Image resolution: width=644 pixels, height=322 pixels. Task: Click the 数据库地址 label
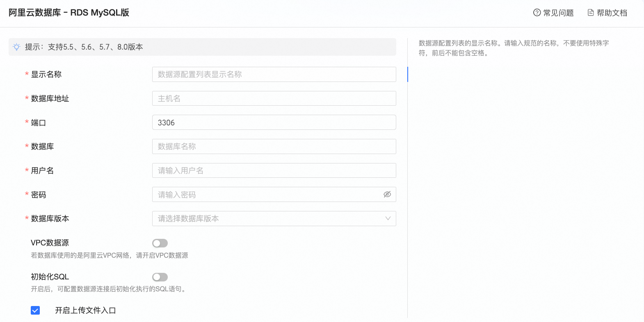click(x=50, y=99)
